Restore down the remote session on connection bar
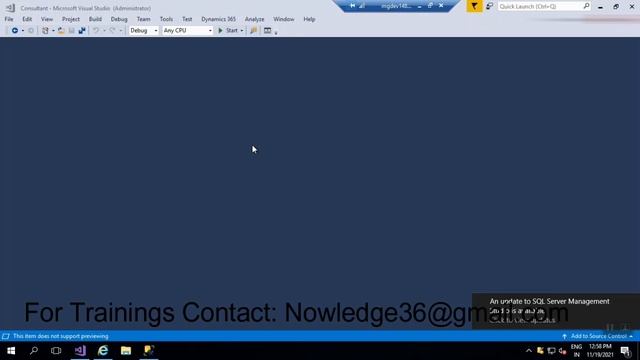The image size is (640, 360). [x=430, y=6]
